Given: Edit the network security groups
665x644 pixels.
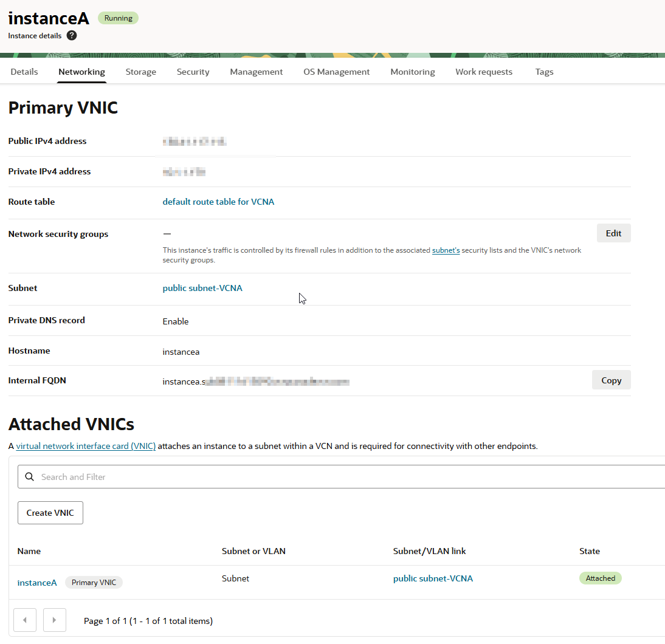Looking at the screenshot, I should pyautogui.click(x=613, y=233).
